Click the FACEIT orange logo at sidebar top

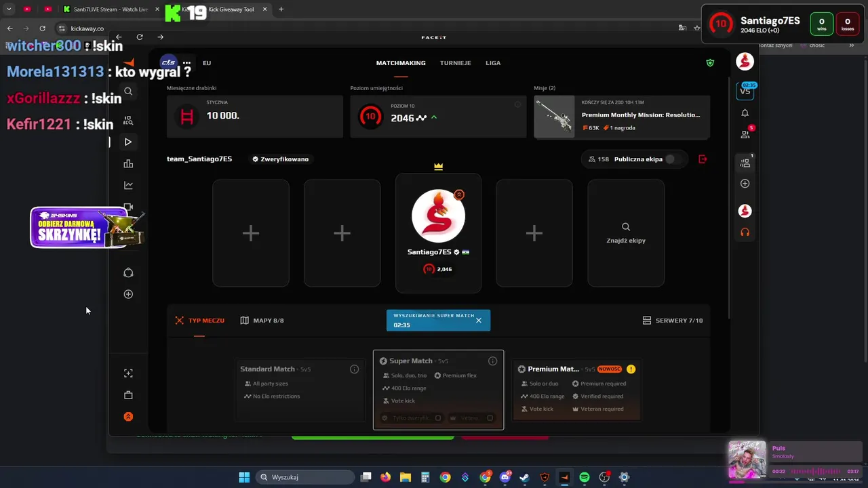(128, 63)
